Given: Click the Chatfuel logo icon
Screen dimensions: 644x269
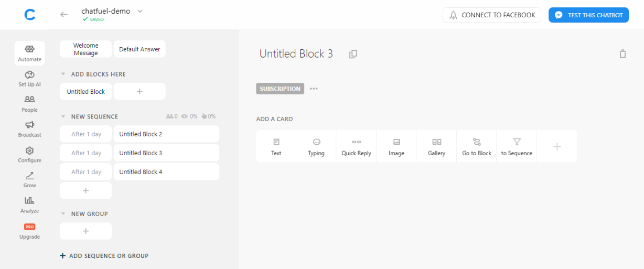Looking at the screenshot, I should point(30,15).
